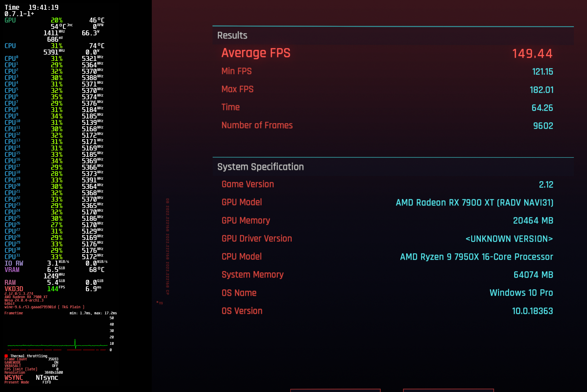Click the left bottom outlined button

(x=335, y=390)
